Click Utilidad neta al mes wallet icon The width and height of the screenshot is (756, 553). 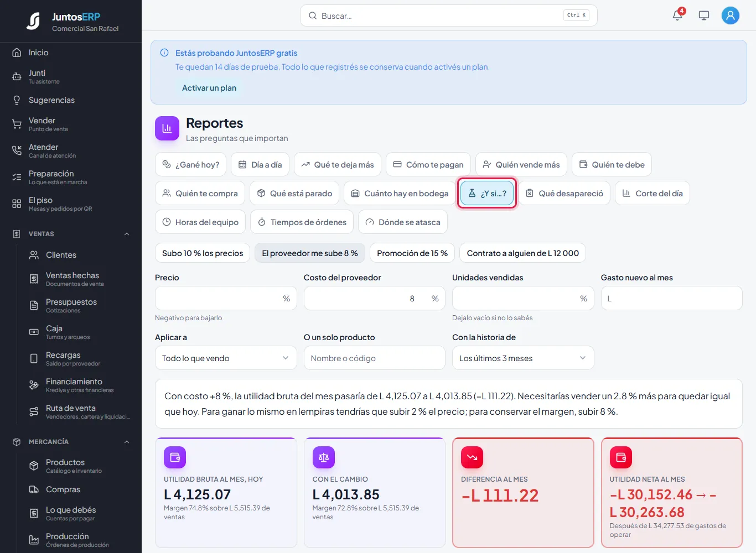coord(621,457)
